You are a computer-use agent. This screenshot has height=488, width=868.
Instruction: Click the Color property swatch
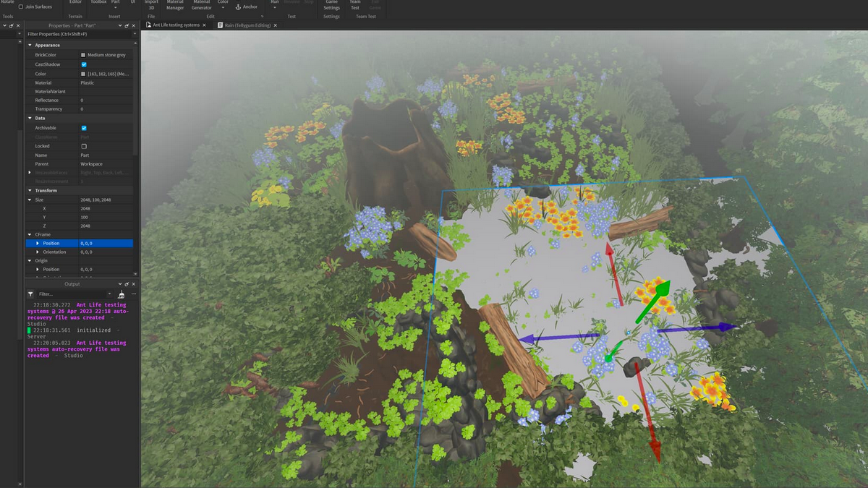coord(83,74)
